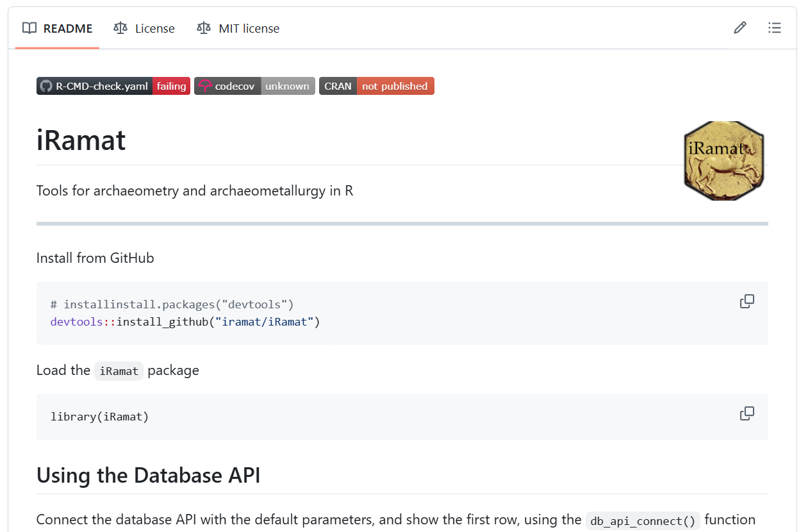Click the codecov umbrella icon
The image size is (801, 532).
click(204, 86)
